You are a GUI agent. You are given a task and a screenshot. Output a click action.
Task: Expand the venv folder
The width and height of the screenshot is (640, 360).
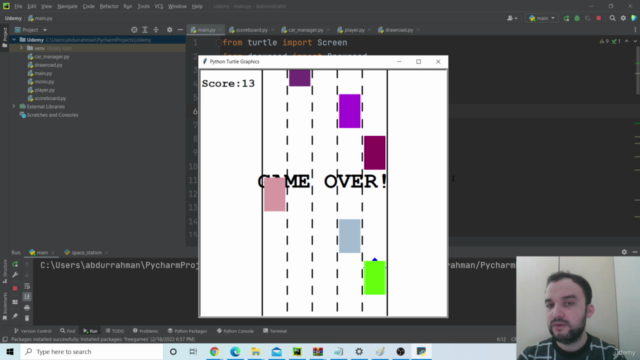[21, 48]
